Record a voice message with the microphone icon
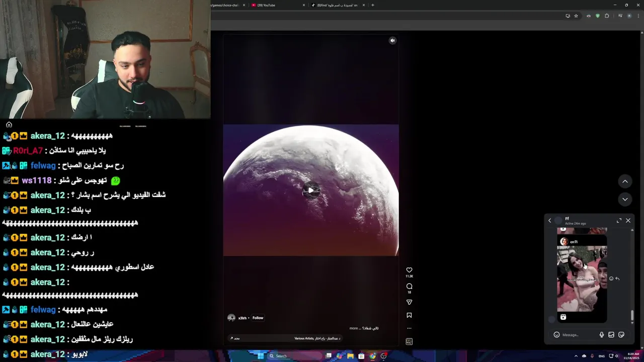 click(x=601, y=335)
